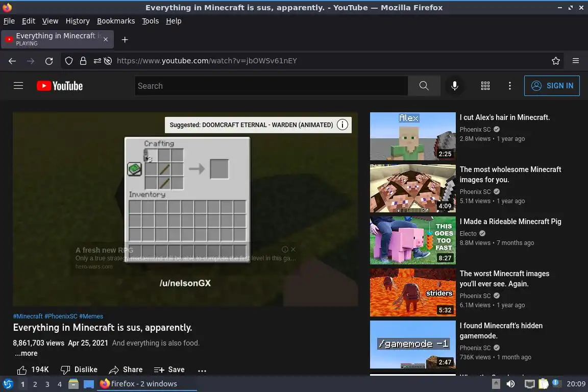
Task: Open the Help menu
Action: [x=174, y=21]
